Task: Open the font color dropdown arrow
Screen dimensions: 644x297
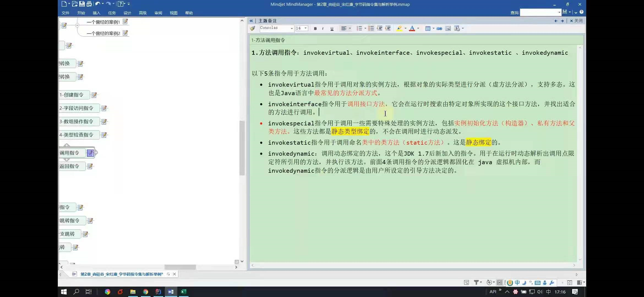Action: [x=418, y=28]
